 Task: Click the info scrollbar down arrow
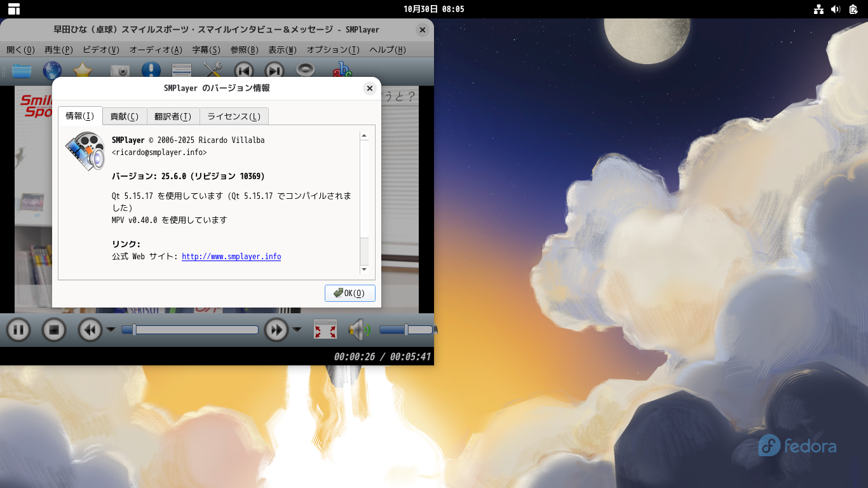coord(364,269)
